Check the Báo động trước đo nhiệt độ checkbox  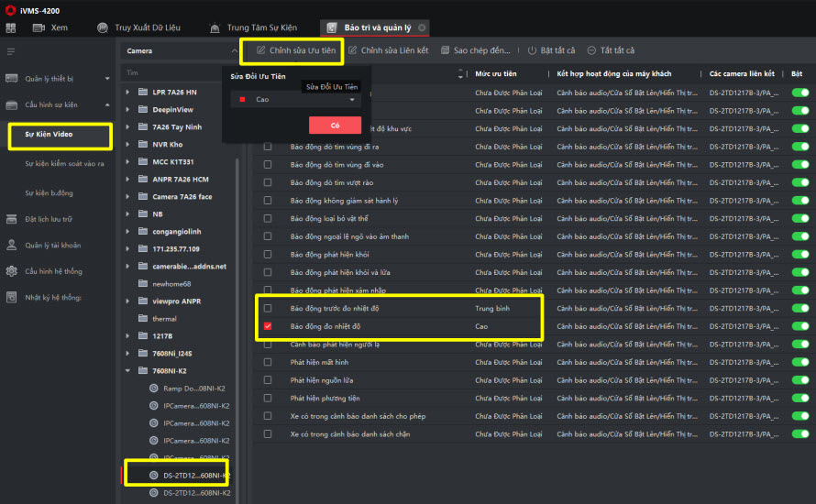[268, 309]
